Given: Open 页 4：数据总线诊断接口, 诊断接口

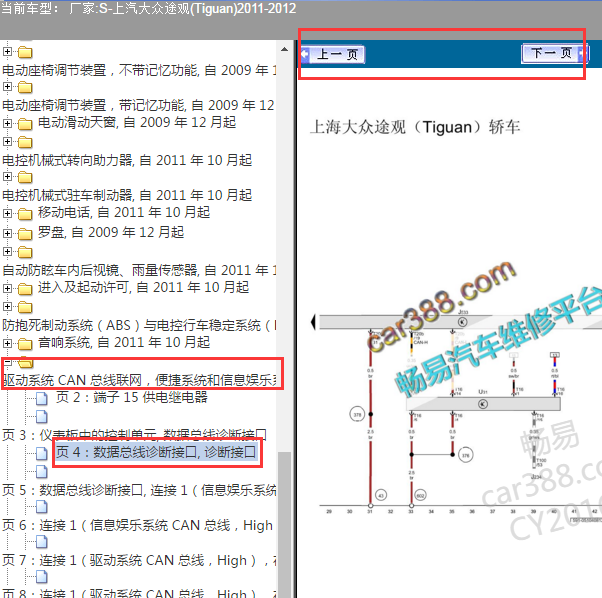Looking at the screenshot, I should coord(155,452).
